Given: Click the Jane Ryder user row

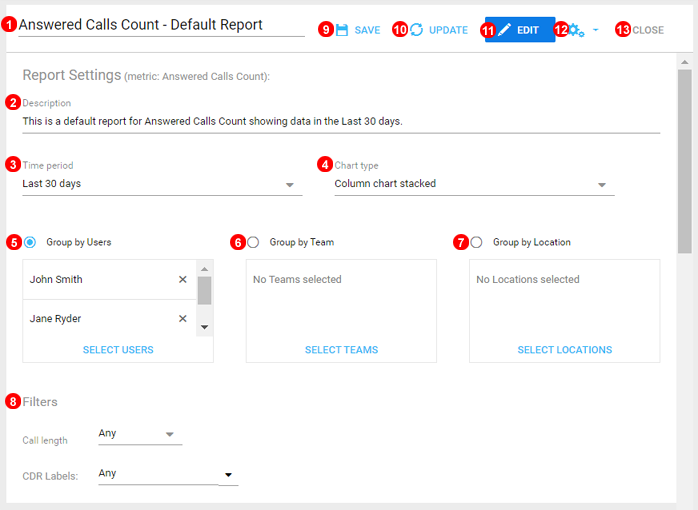Looking at the screenshot, I should point(110,319).
